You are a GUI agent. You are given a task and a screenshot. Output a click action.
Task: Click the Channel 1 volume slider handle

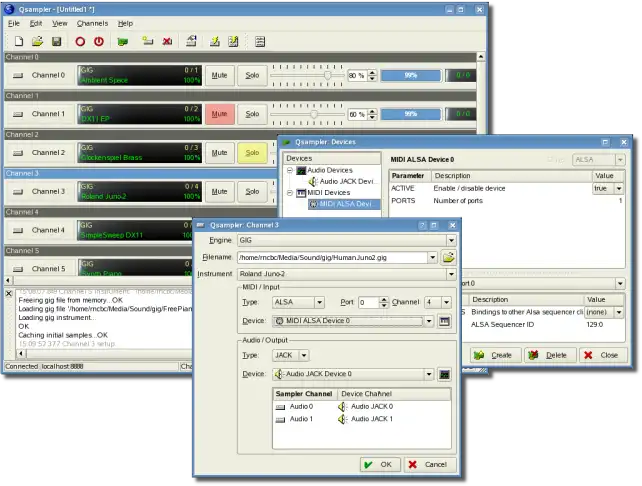314,114
